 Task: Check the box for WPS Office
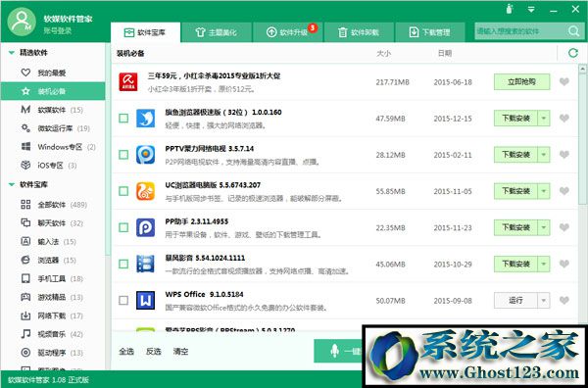123,300
